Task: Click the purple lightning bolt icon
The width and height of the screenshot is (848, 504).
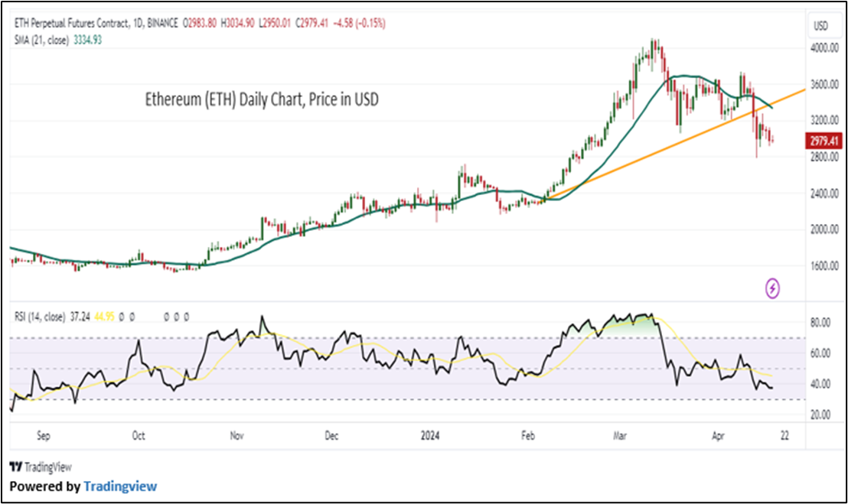Action: (773, 288)
